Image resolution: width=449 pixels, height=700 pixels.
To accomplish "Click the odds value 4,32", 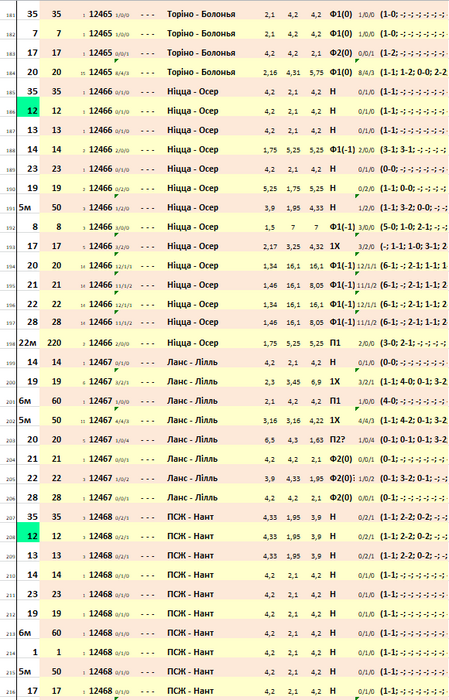I will click(x=316, y=246).
